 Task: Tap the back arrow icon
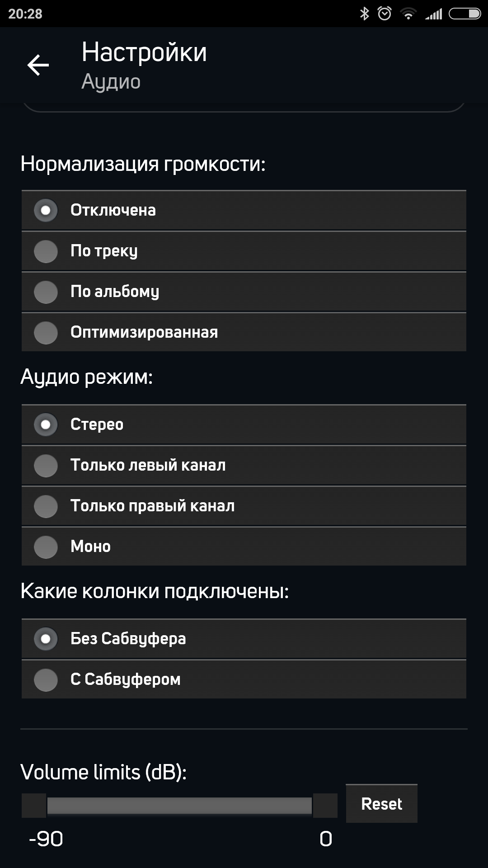tap(38, 65)
